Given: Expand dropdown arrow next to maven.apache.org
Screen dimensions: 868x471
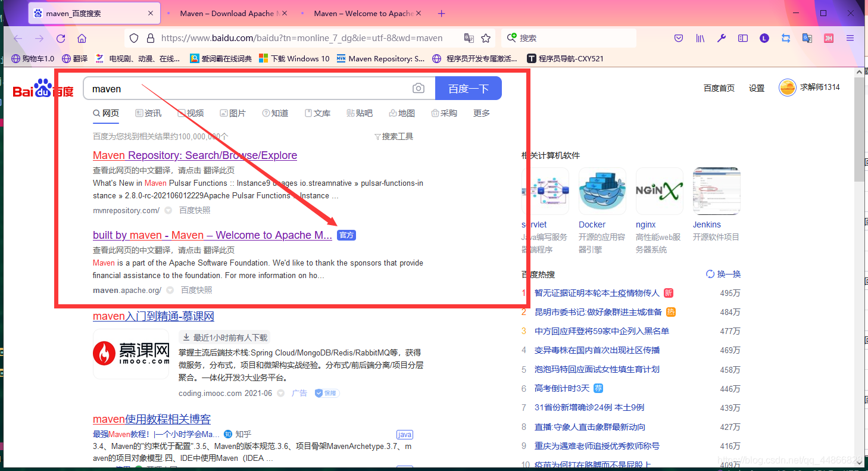Looking at the screenshot, I should point(170,290).
